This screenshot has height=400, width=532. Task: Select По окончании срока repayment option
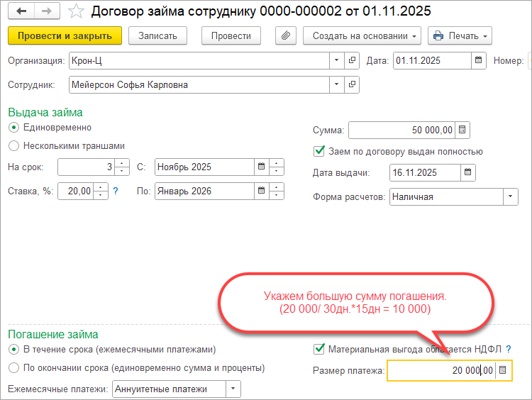(13, 368)
